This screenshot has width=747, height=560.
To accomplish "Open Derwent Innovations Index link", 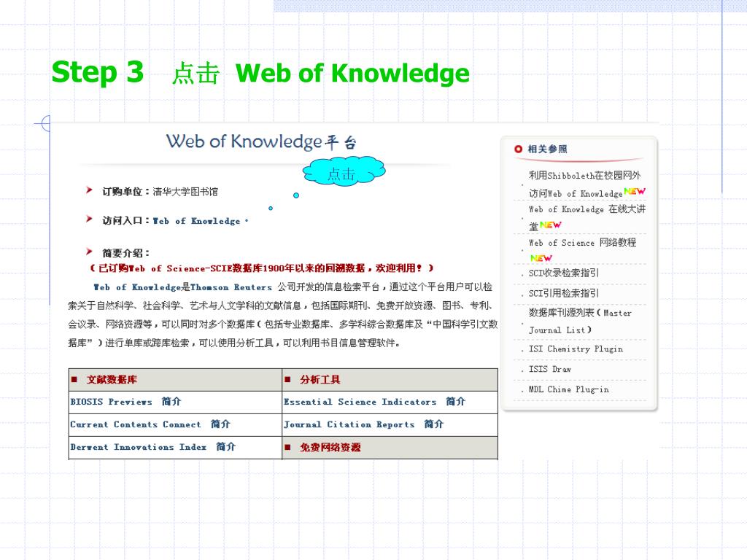I will [x=138, y=447].
